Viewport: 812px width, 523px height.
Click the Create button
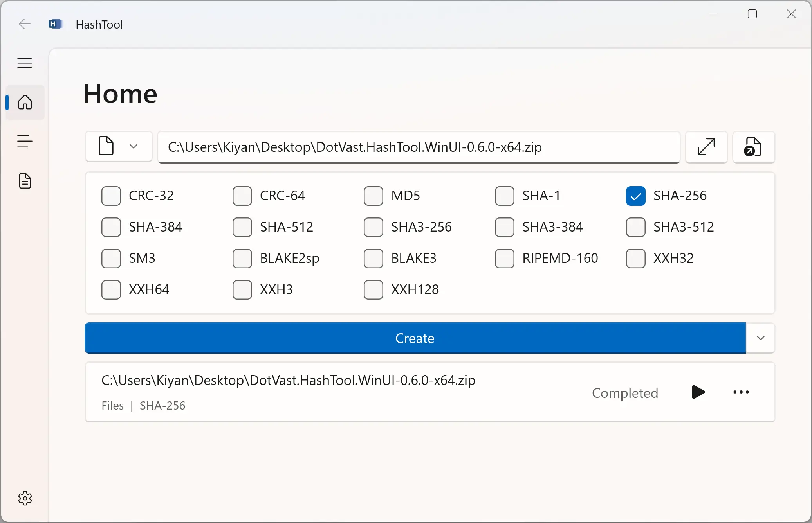click(x=415, y=338)
